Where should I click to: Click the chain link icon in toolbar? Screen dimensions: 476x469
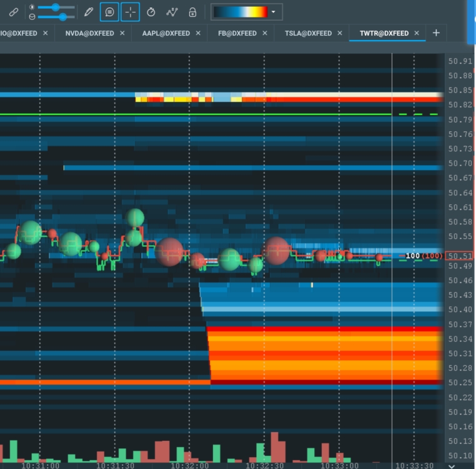pyautogui.click(x=14, y=12)
